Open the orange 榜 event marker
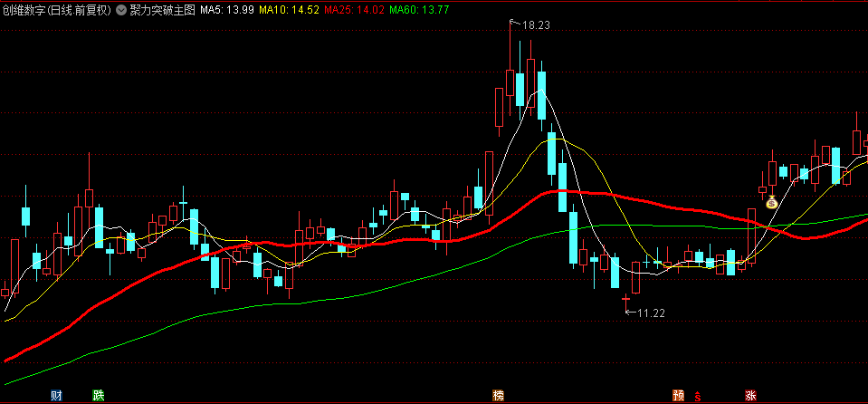Image resolution: width=868 pixels, height=404 pixels. point(499,396)
